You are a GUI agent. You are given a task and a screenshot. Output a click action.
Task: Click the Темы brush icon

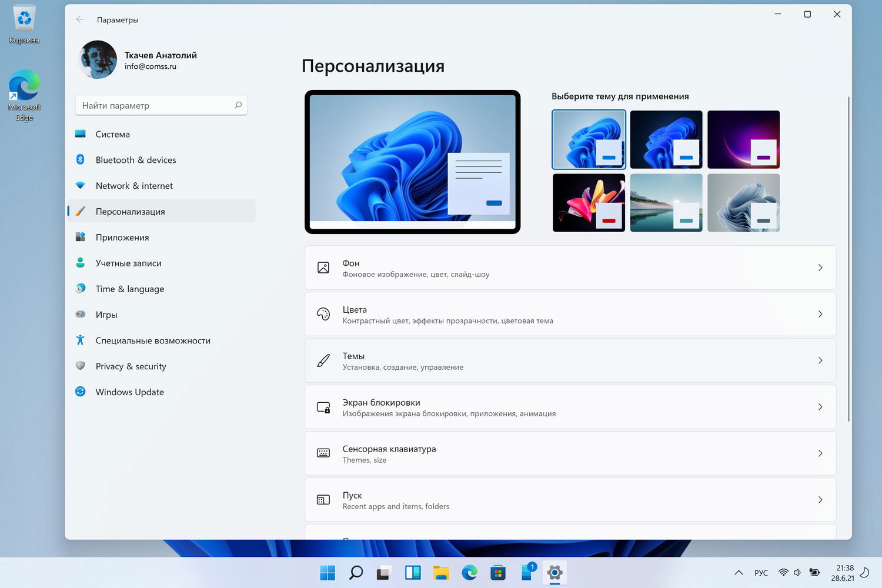point(323,360)
